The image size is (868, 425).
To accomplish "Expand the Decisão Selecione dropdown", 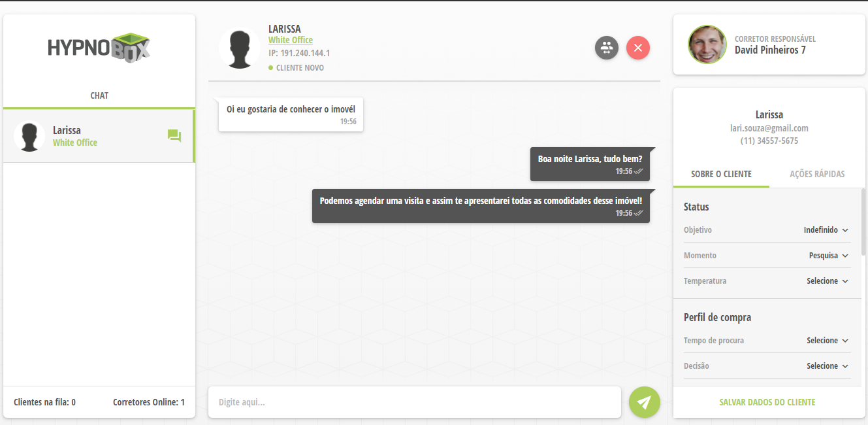I will tap(828, 366).
